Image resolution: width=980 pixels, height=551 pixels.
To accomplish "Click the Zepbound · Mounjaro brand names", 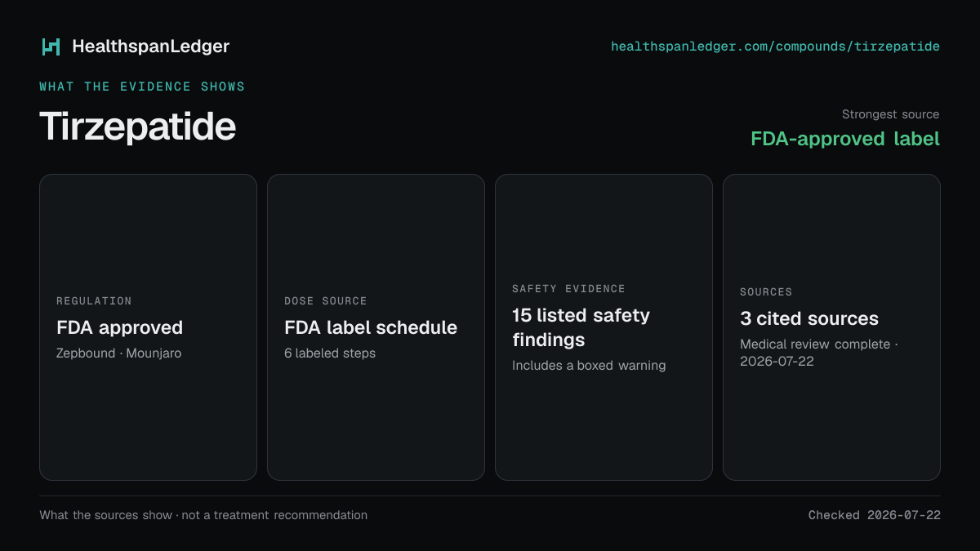I will [x=118, y=353].
